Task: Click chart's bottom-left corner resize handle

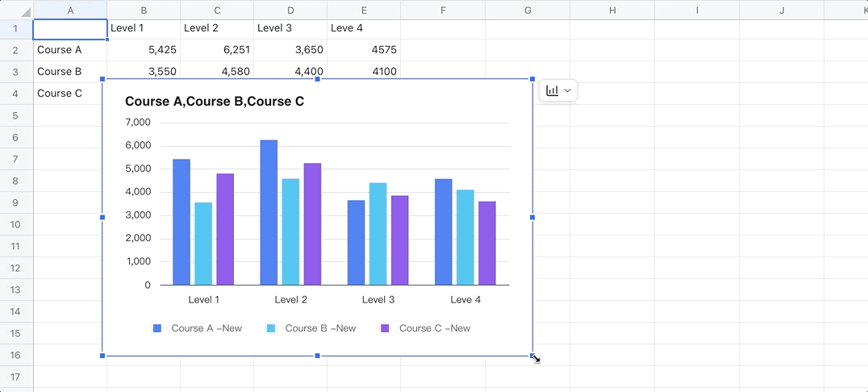Action: click(102, 355)
